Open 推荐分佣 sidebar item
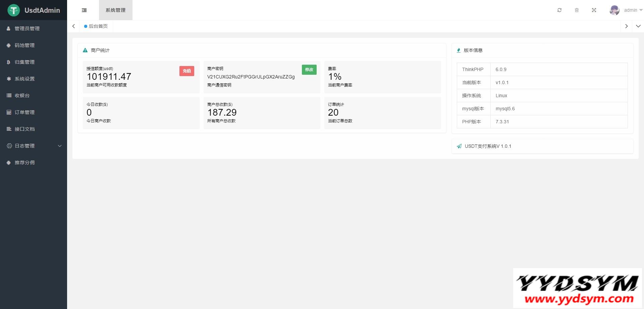The width and height of the screenshot is (644, 309). click(x=24, y=163)
